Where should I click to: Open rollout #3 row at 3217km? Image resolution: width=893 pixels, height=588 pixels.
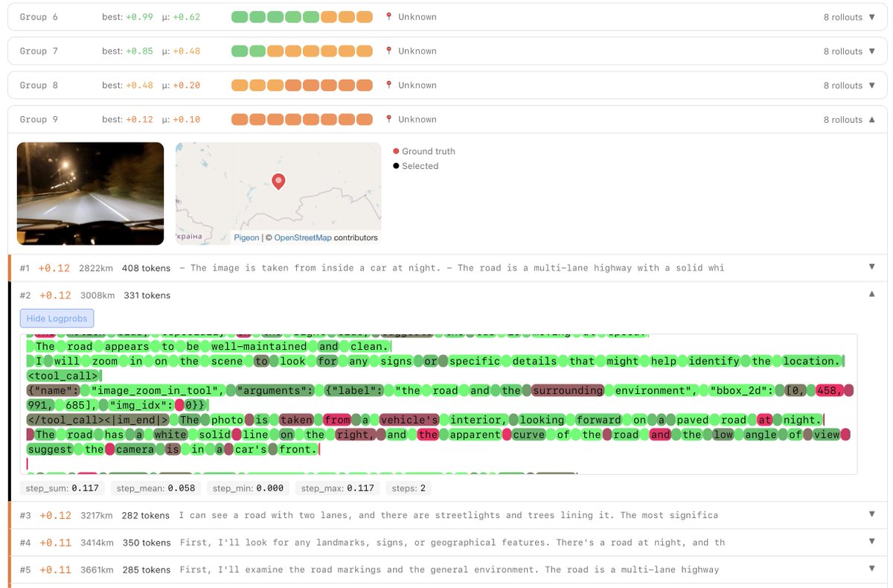[x=446, y=515]
